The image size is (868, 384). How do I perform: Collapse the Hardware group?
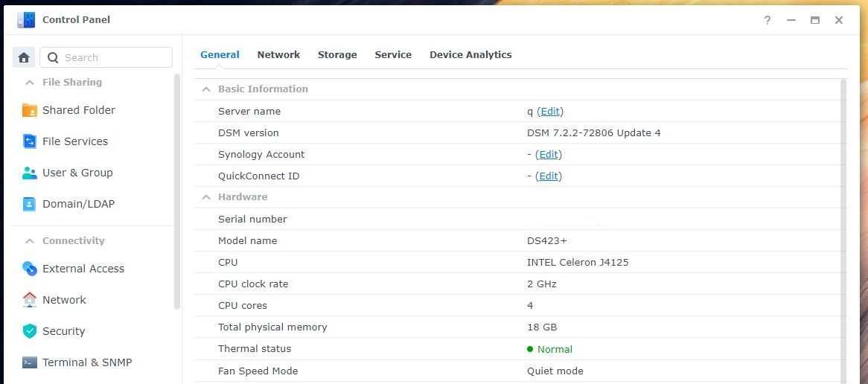pos(206,197)
